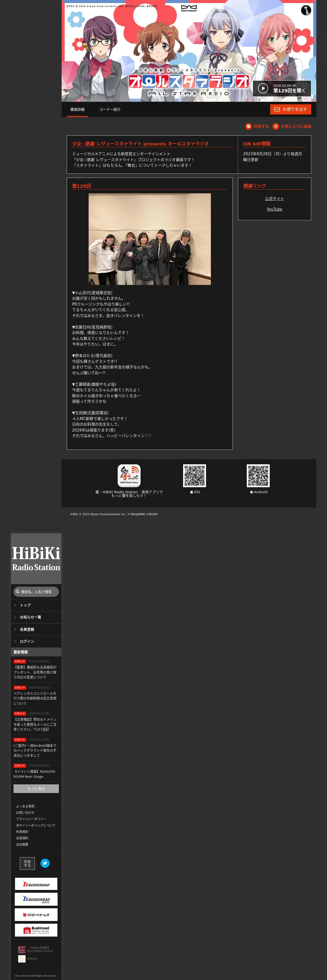Open ログイン in sidebar
Screen dimensions: 327x980
pos(36,641)
